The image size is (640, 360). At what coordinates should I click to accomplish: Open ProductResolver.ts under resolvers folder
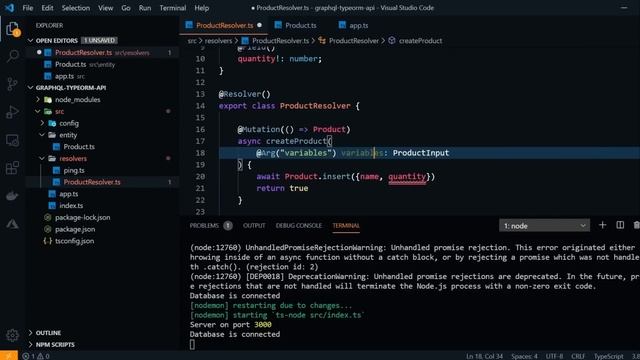pos(102,182)
